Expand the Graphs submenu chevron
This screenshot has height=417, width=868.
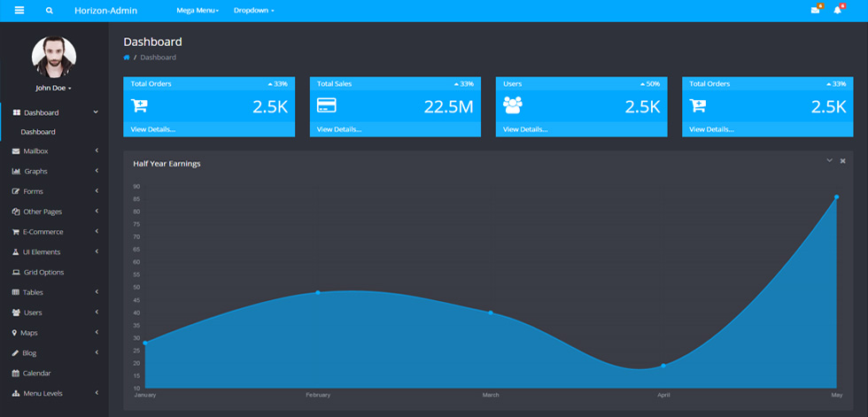click(97, 171)
